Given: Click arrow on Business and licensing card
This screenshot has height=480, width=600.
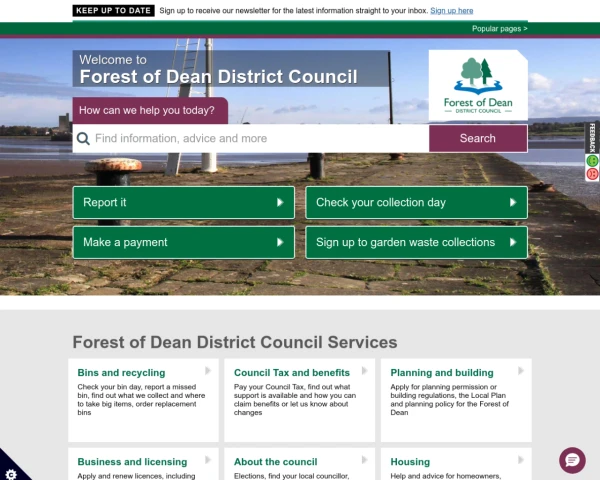Looking at the screenshot, I should tap(208, 460).
